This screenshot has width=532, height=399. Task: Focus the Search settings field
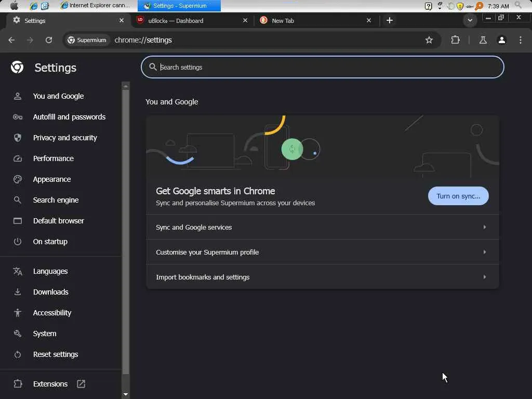pos(322,67)
